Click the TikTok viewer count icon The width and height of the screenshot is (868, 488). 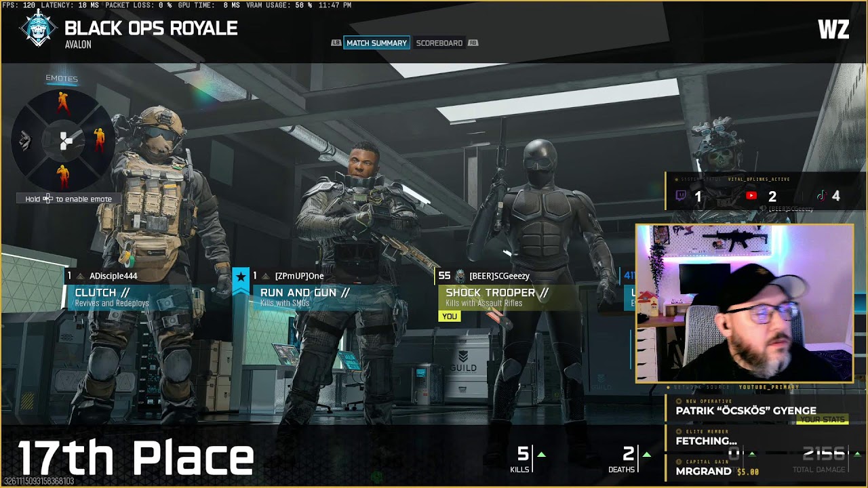click(821, 196)
